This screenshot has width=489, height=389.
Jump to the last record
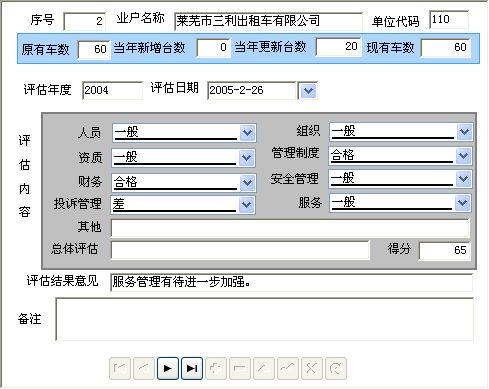tap(192, 368)
